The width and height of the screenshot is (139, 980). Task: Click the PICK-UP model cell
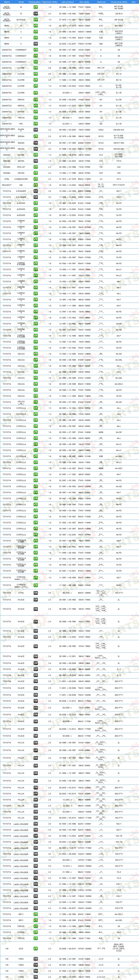(x=21, y=167)
